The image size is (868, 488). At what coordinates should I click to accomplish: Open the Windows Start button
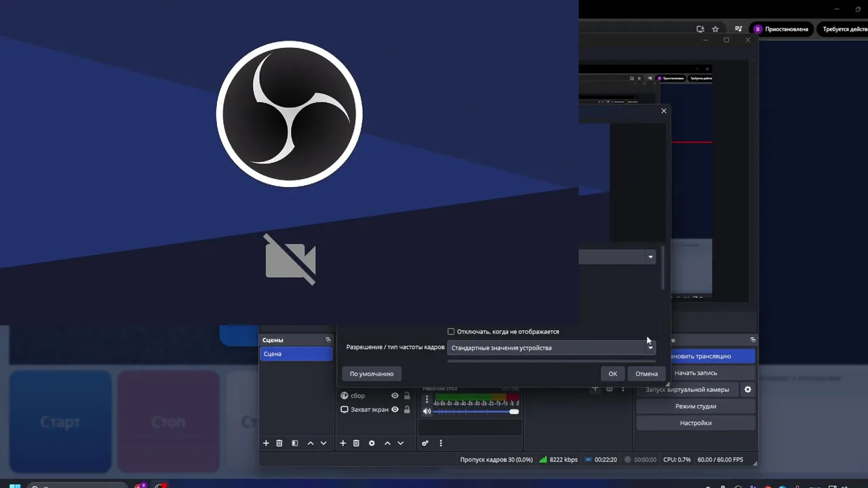point(14,485)
